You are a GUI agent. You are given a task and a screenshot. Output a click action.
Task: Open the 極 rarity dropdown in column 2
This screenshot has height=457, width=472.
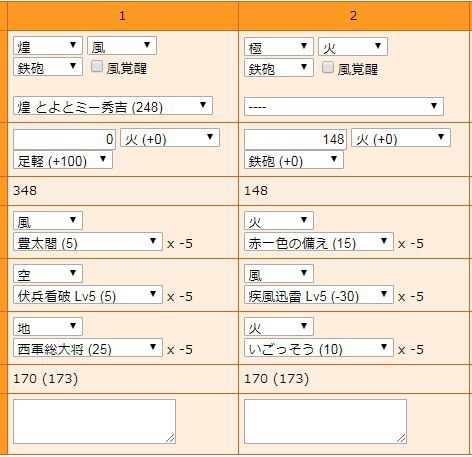tap(279, 47)
